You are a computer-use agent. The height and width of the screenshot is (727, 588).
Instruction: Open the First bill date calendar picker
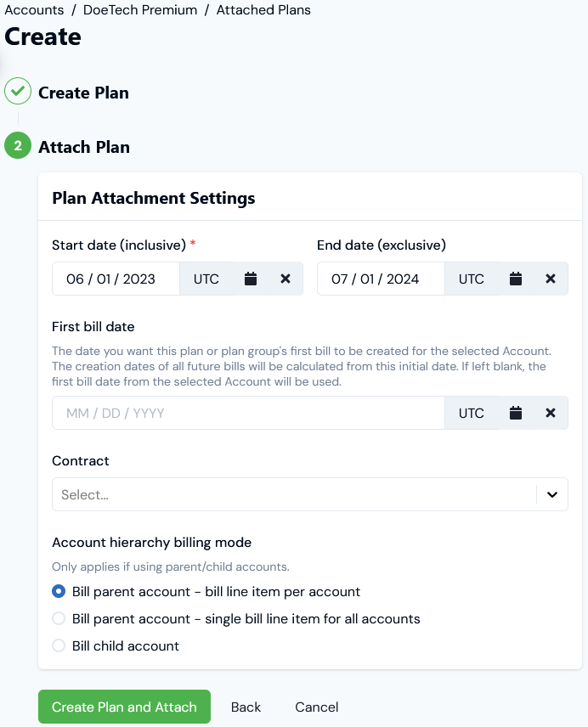click(x=516, y=413)
